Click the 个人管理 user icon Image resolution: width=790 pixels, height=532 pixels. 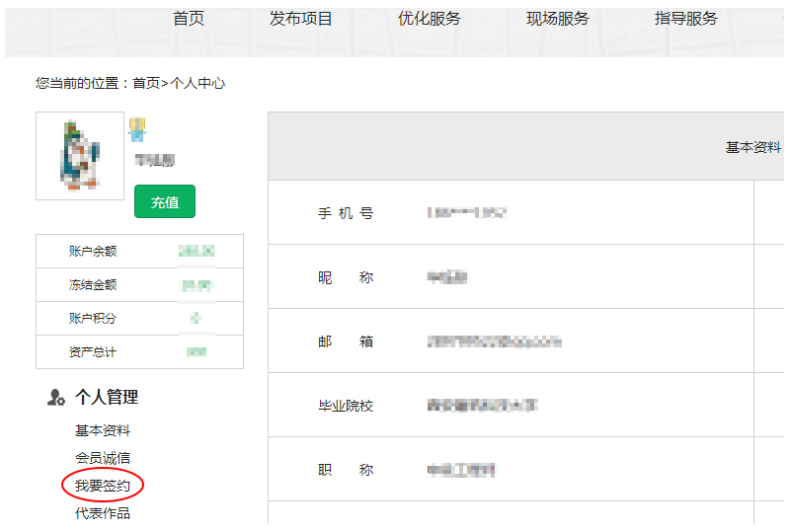56,398
